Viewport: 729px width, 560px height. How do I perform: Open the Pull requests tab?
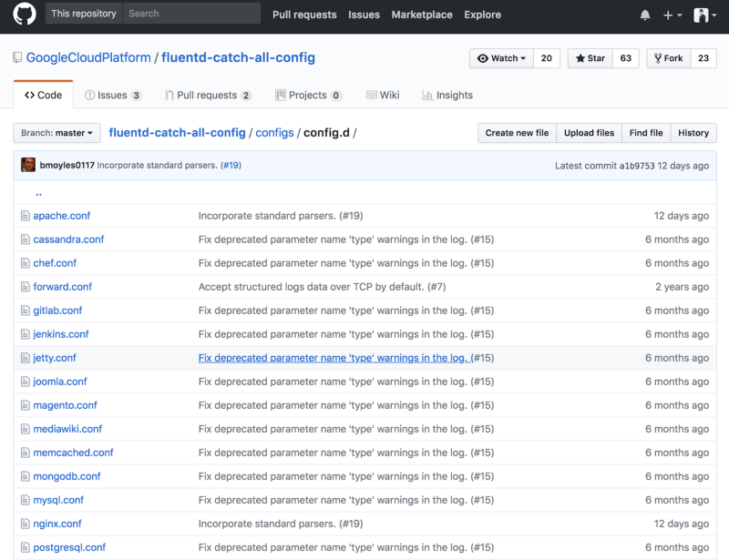pos(208,95)
